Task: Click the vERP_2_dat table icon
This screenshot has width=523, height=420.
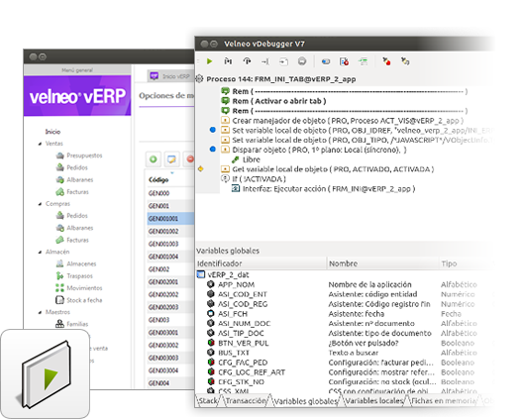Action: click(x=201, y=274)
